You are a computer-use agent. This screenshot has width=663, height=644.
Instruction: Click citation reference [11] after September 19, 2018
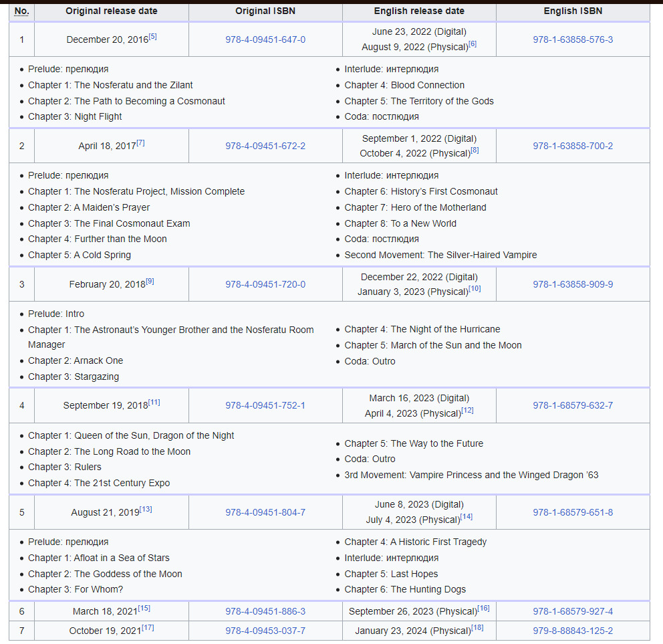[154, 403]
